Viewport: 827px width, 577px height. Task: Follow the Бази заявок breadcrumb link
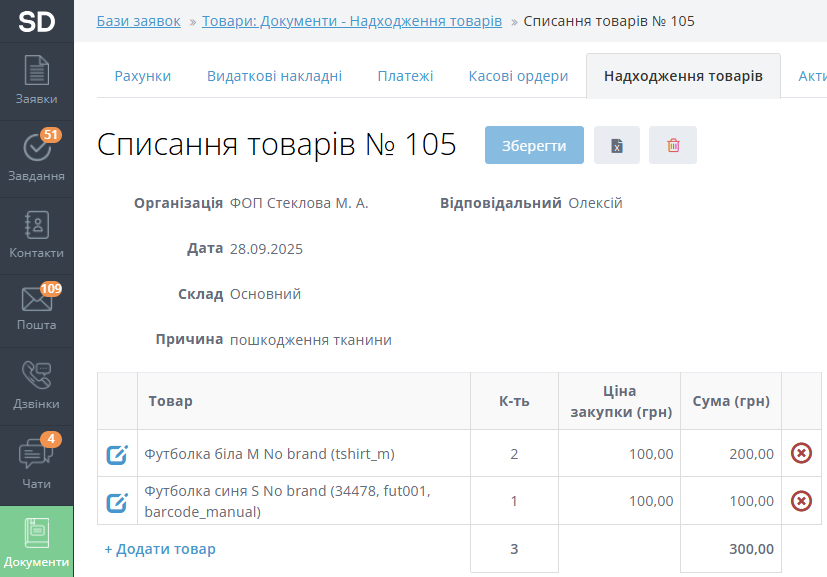139,21
